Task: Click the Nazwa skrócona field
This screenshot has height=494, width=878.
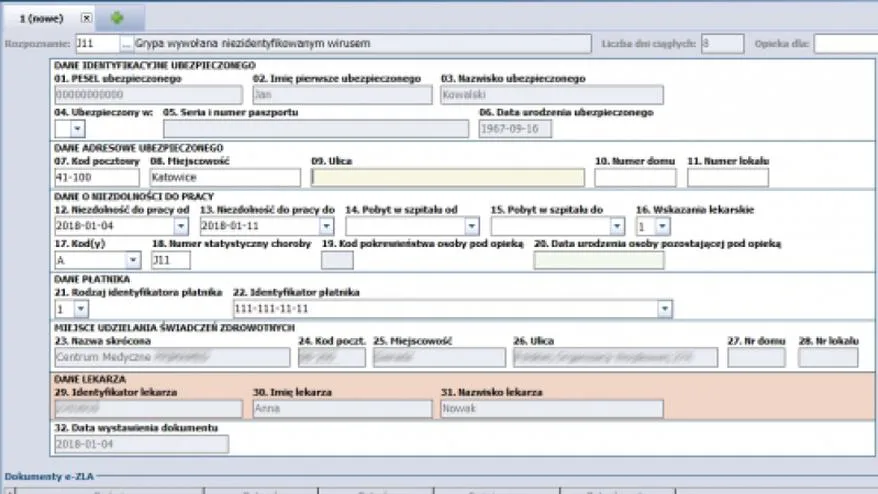Action: pos(172,357)
